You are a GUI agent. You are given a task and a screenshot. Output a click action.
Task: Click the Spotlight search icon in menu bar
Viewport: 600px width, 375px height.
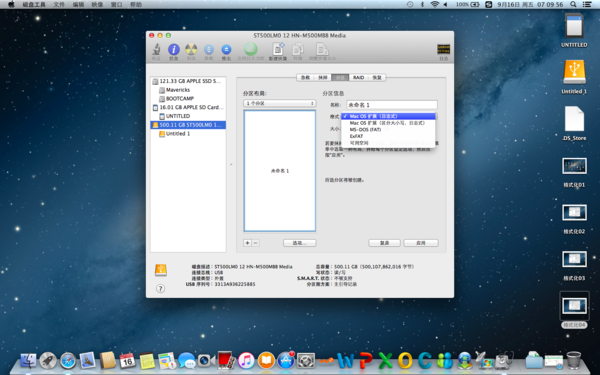[573, 5]
